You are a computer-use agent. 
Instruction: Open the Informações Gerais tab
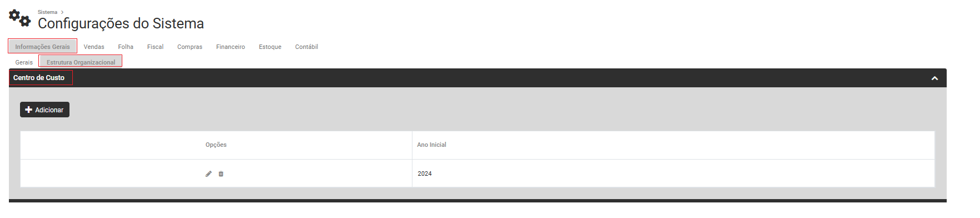pyautogui.click(x=42, y=47)
